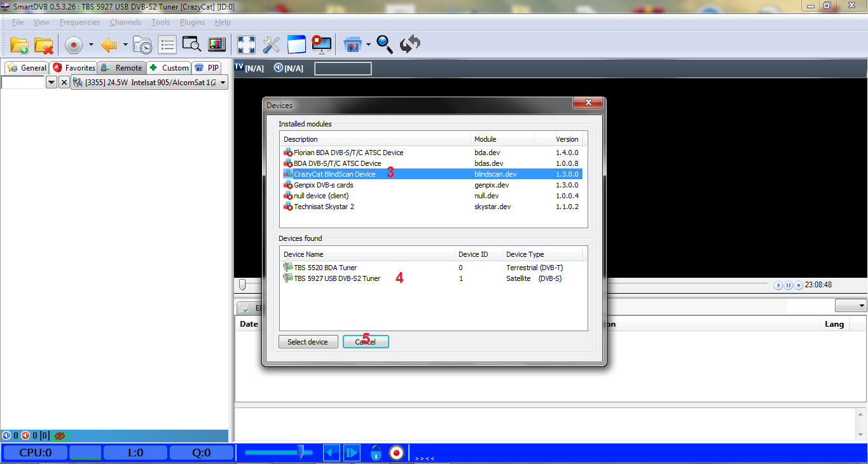Click the Version column header
The image size is (868, 464).
[x=558, y=139]
